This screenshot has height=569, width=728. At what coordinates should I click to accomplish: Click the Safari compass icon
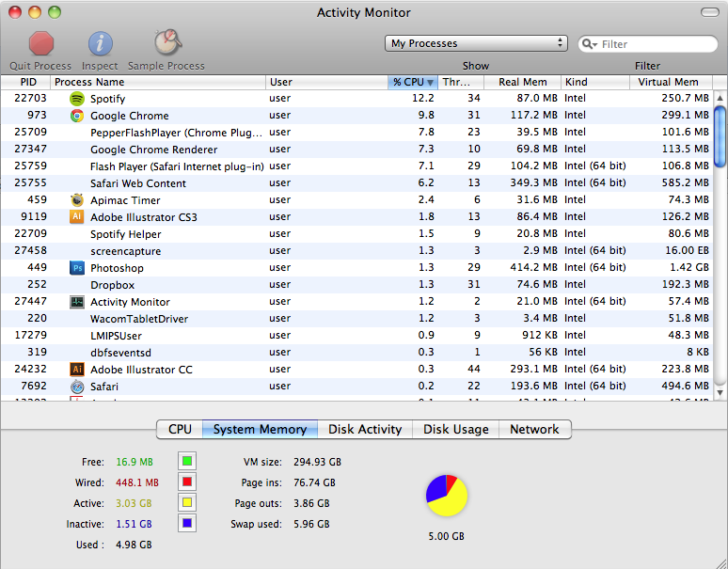(x=77, y=387)
